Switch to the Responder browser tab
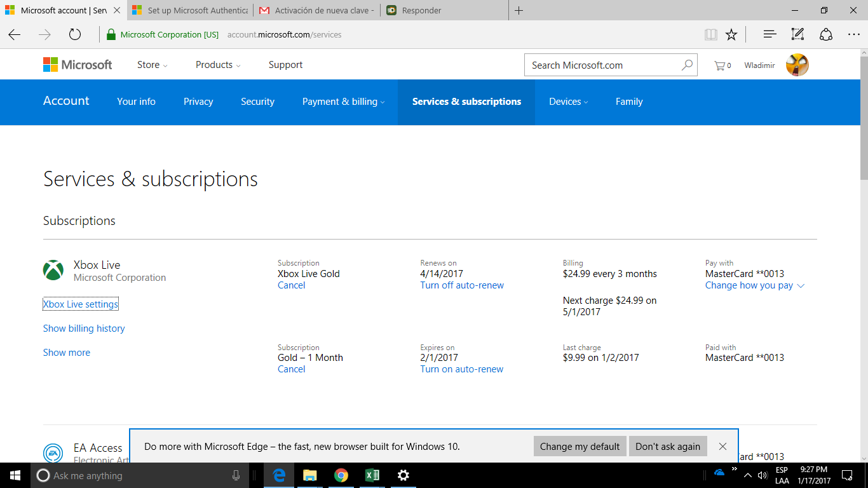Screen dimensions: 868x488 pos(444,10)
